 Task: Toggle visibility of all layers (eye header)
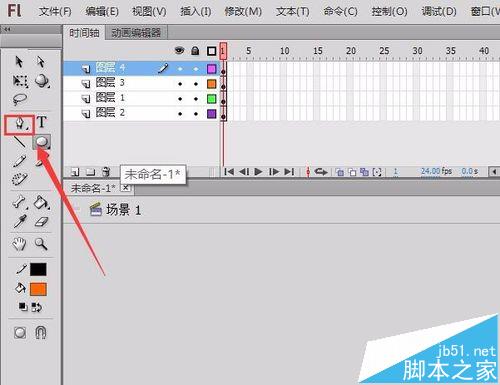point(179,51)
